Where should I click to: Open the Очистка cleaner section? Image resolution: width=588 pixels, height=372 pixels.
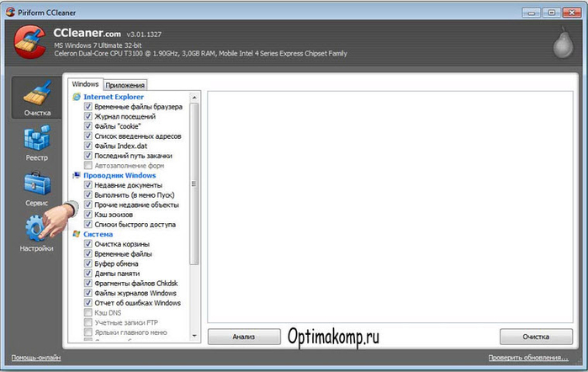(x=37, y=98)
